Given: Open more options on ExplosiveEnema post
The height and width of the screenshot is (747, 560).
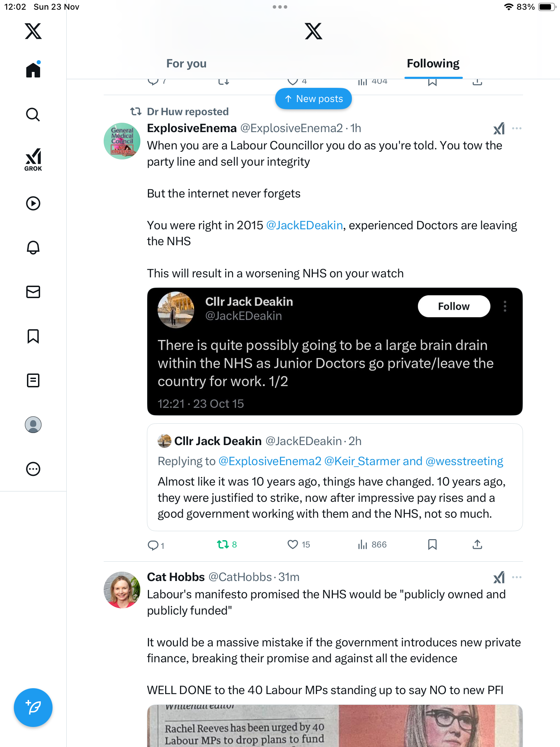Looking at the screenshot, I should coord(517,128).
